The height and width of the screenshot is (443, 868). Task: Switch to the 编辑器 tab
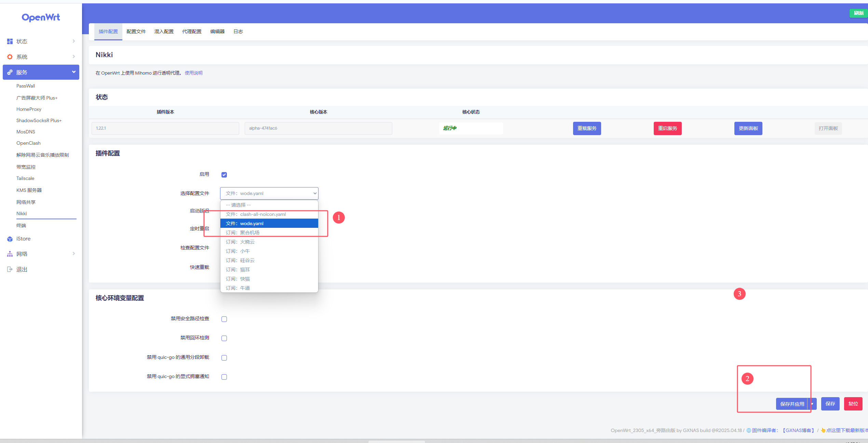(217, 31)
